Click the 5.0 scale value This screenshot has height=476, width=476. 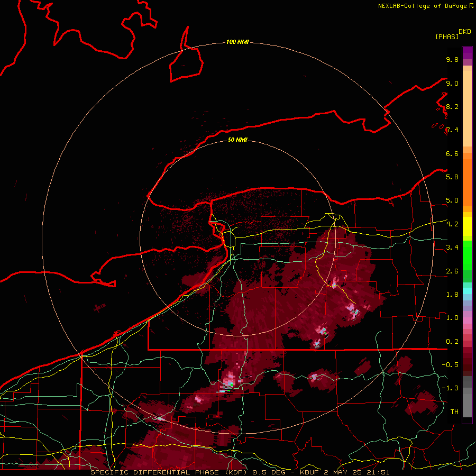click(452, 200)
